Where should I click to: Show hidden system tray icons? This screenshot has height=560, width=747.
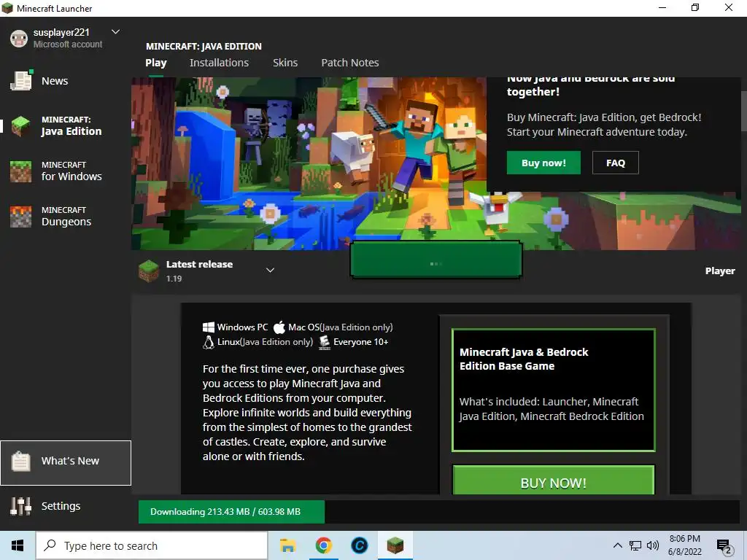(x=617, y=545)
